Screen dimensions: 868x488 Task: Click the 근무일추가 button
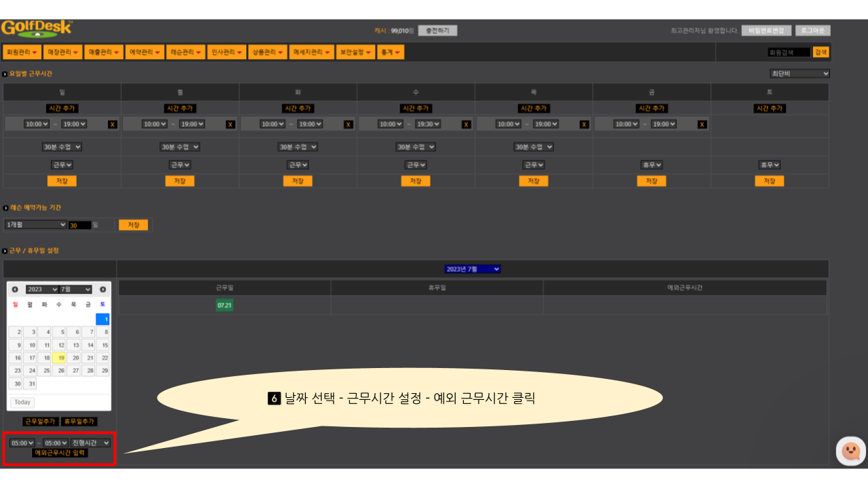click(x=40, y=422)
